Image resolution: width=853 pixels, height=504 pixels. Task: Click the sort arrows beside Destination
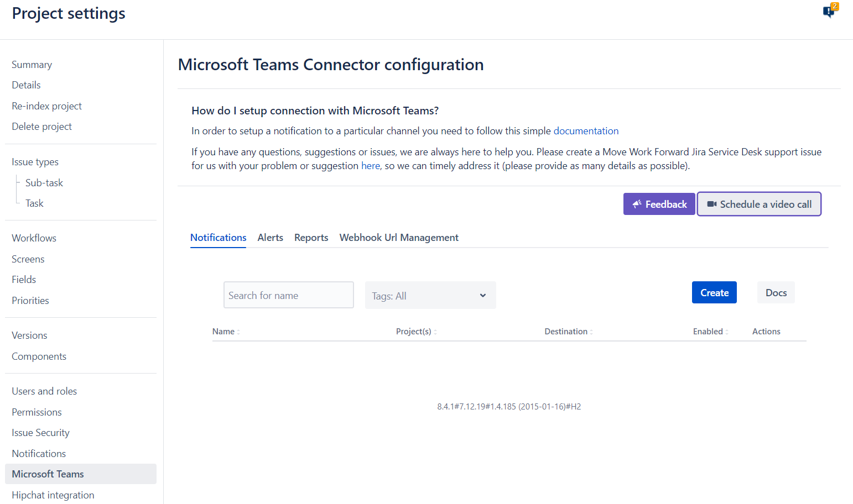coord(592,331)
